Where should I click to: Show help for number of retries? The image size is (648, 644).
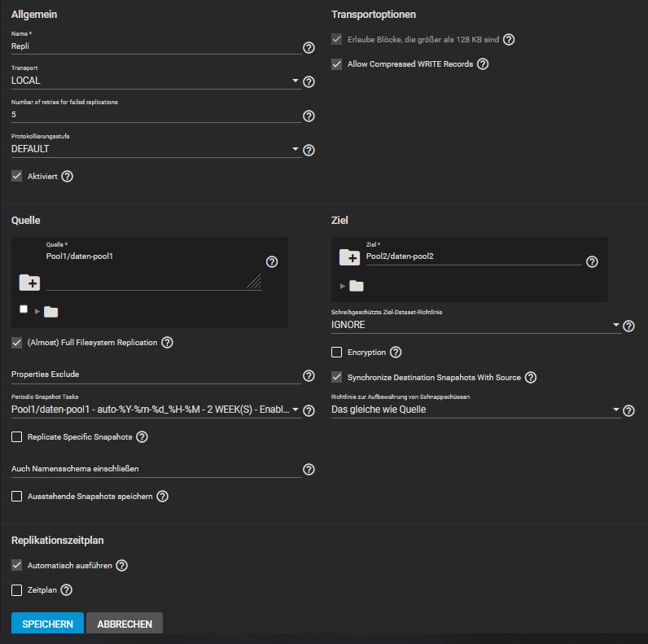[x=309, y=116]
